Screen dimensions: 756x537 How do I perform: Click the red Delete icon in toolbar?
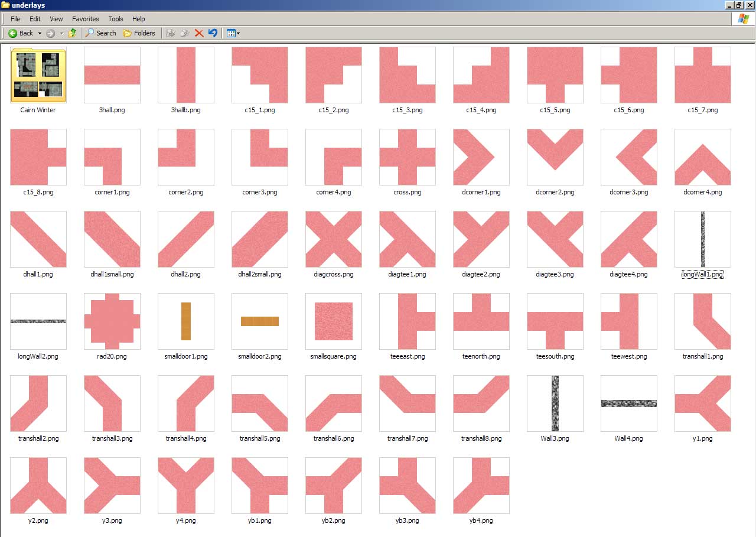coord(199,33)
